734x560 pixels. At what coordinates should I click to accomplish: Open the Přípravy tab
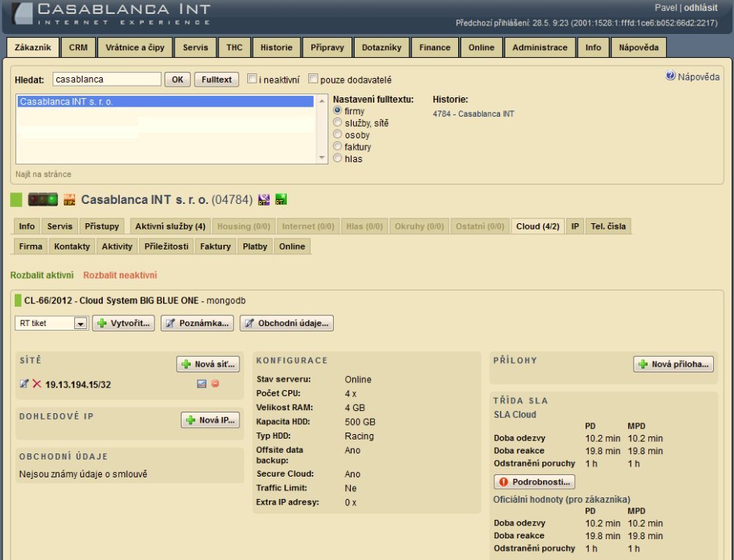click(328, 47)
